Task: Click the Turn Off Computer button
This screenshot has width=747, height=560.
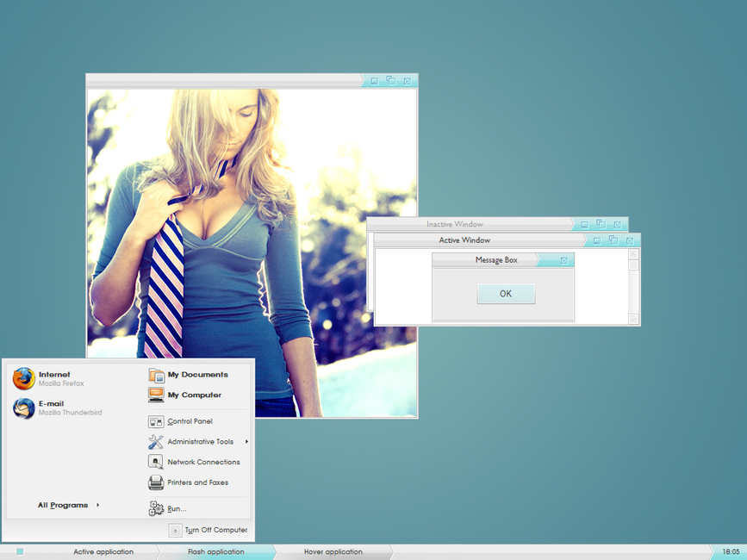Action: point(209,530)
